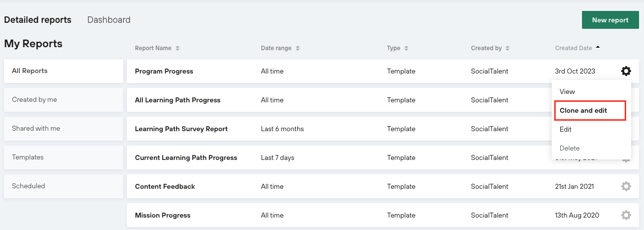Screen dimensions: 644x230
Task: Click sort arrows next to Date range
Action: (x=298, y=48)
